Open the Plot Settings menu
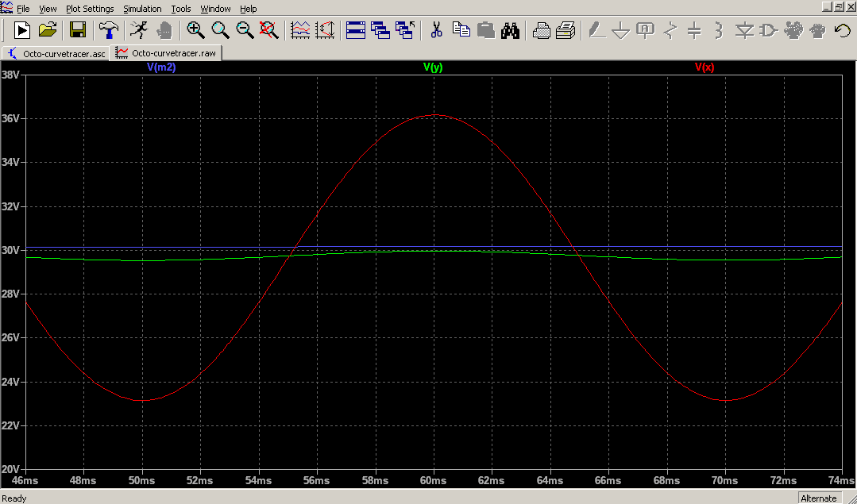857x504 pixels. 91,9
